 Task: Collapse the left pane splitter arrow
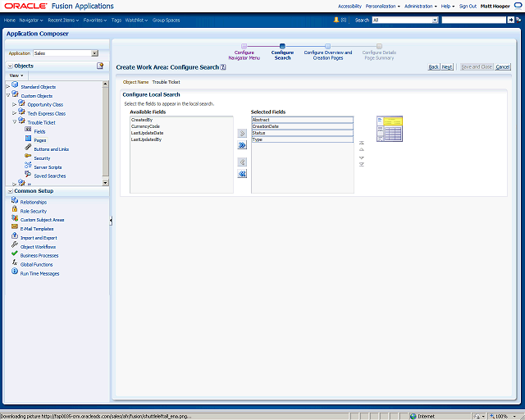click(111, 221)
